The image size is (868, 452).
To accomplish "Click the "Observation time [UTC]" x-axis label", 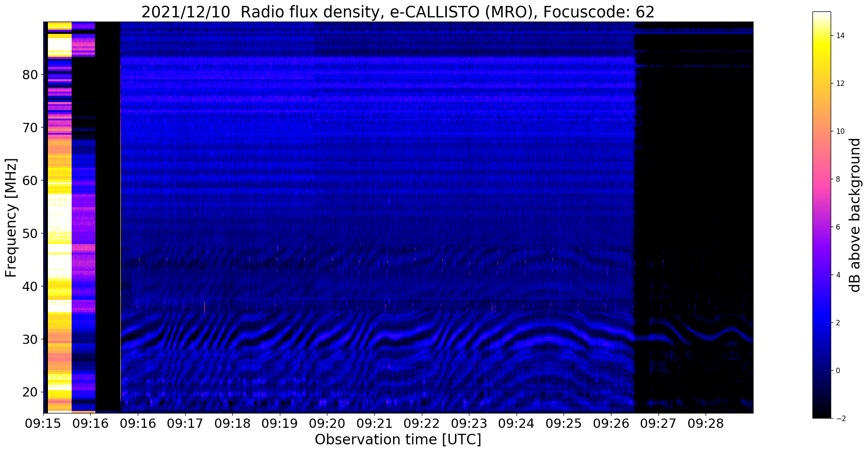I will click(398, 440).
